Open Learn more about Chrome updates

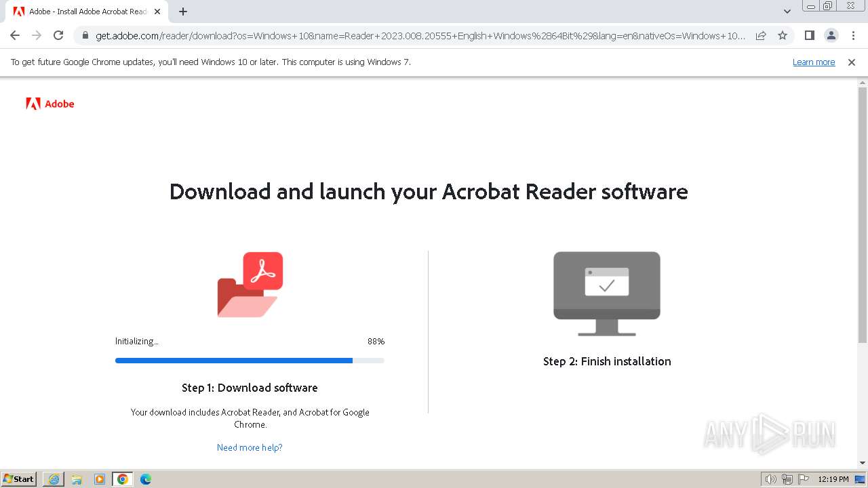(x=814, y=62)
